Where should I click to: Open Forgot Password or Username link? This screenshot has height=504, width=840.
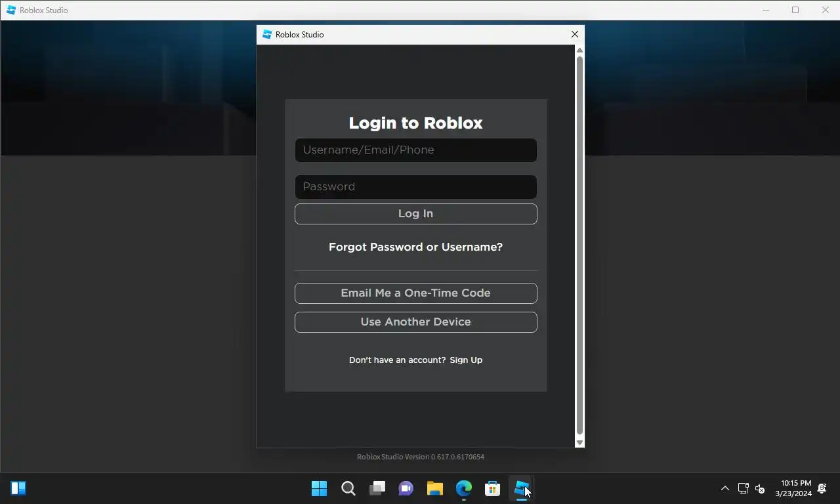pyautogui.click(x=415, y=247)
